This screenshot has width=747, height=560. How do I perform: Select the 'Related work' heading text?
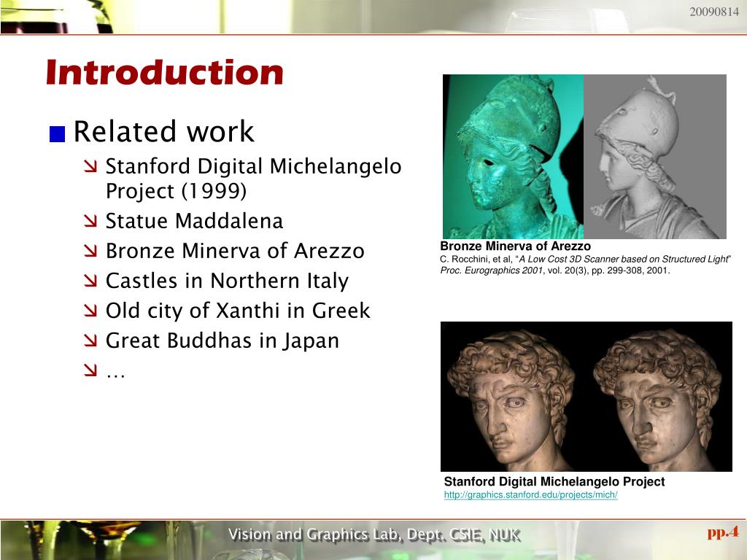pos(164,131)
